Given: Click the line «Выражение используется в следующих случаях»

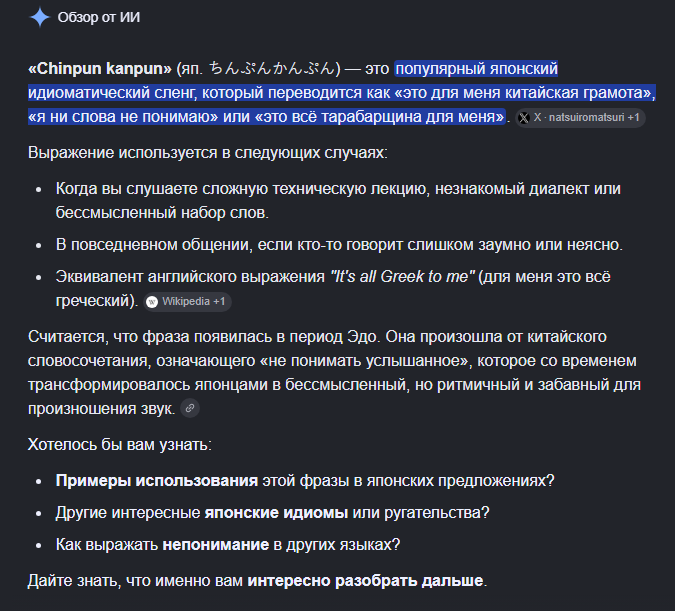Looking at the screenshot, I should [208, 152].
